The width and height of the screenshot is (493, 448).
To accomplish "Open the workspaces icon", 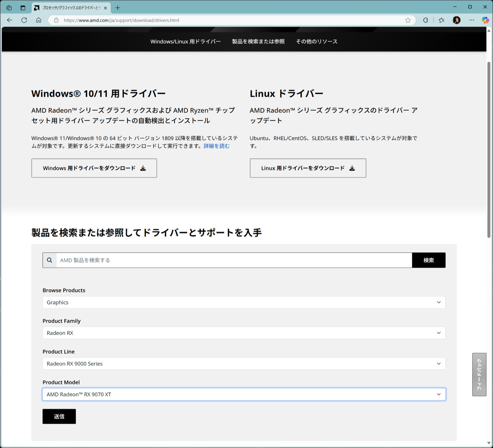I will point(9,8).
